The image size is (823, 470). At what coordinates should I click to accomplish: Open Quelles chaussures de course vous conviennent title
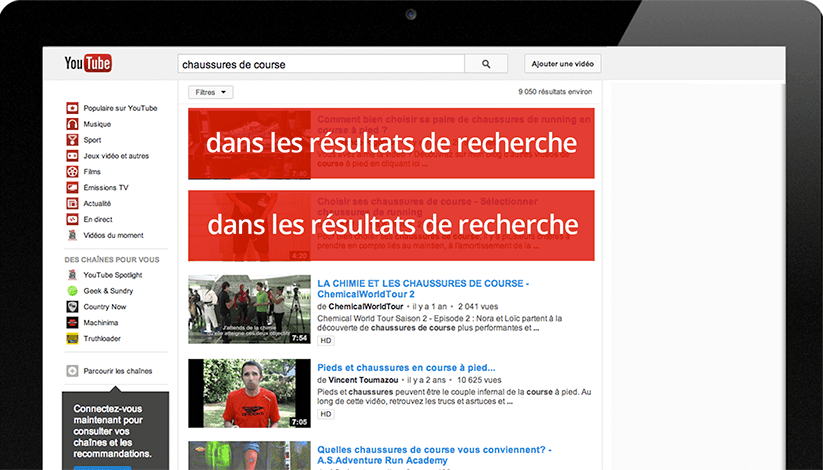(x=434, y=455)
